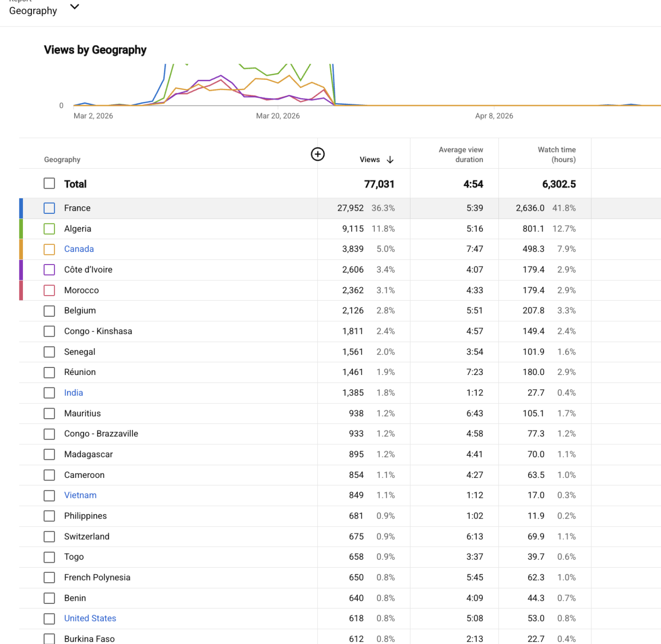Open the United States geography link
661x644 pixels.
(90, 618)
